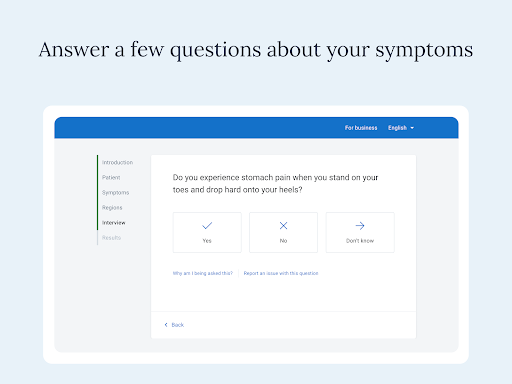Answer No to the stomach pain question
Image resolution: width=512 pixels, height=384 pixels.
pyautogui.click(x=283, y=232)
